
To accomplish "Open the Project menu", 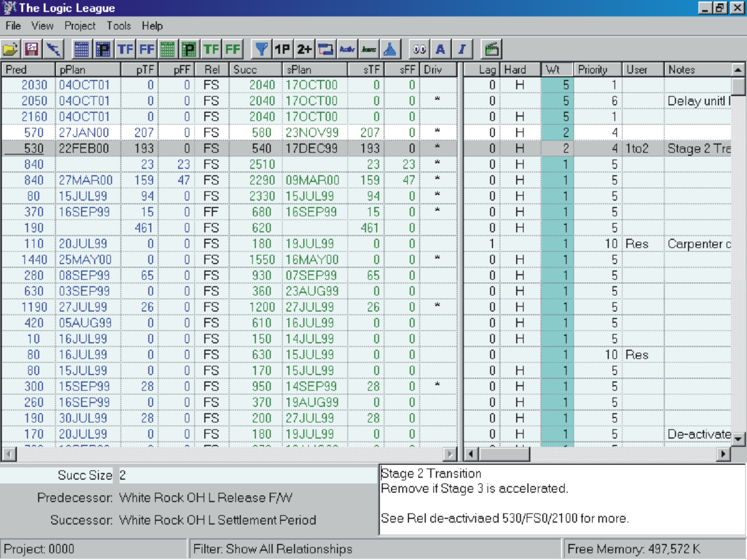I will [80, 26].
